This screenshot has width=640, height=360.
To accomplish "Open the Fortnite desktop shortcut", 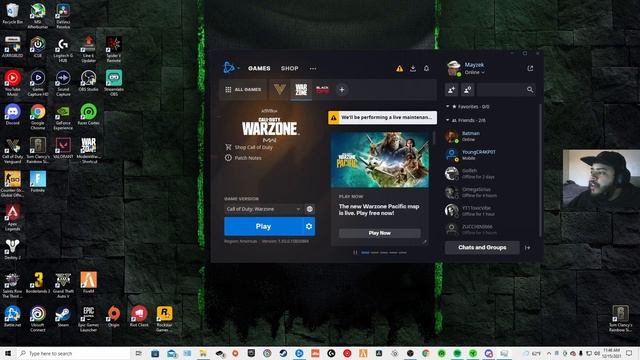I will pyautogui.click(x=38, y=182).
